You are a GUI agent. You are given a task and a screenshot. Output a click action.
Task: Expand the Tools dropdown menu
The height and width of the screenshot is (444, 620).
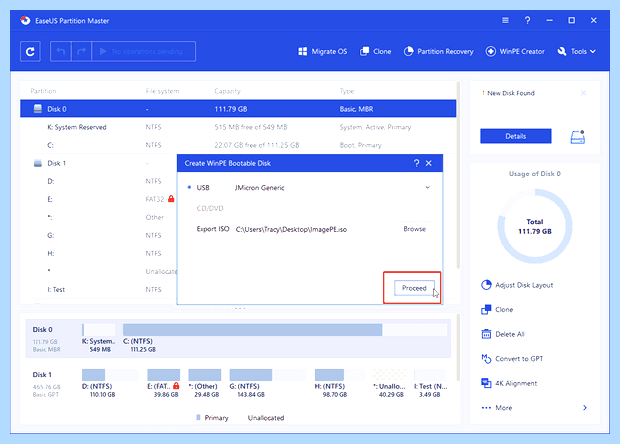click(576, 51)
